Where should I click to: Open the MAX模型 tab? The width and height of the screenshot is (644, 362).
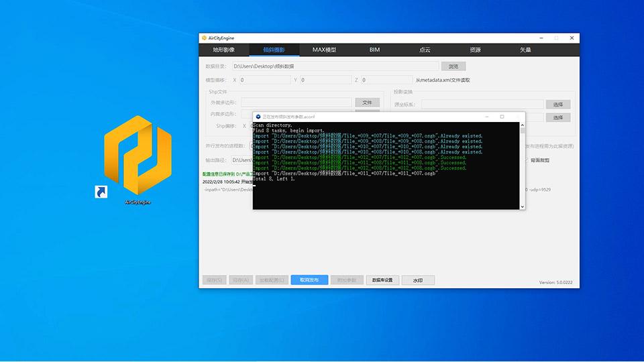(x=324, y=50)
